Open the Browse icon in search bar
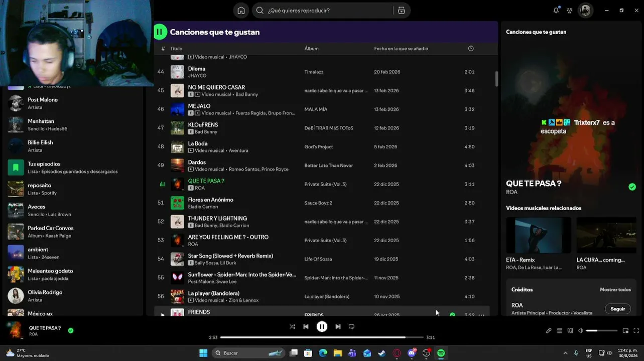The height and width of the screenshot is (361, 644). click(402, 11)
